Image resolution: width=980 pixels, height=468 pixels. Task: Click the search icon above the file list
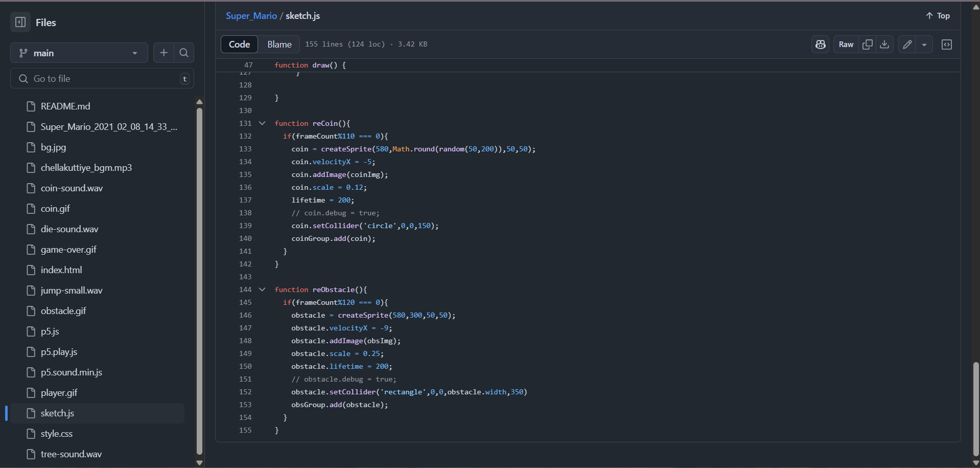184,53
